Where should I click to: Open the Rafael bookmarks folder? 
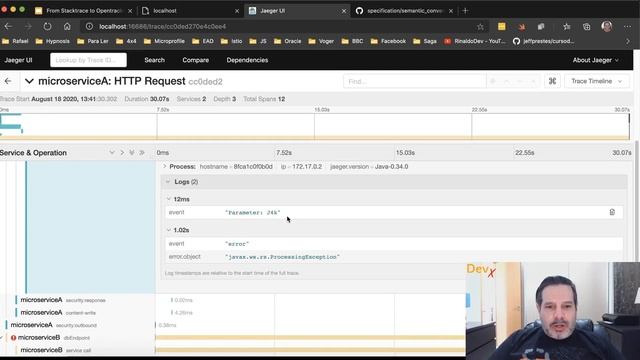tap(15, 41)
